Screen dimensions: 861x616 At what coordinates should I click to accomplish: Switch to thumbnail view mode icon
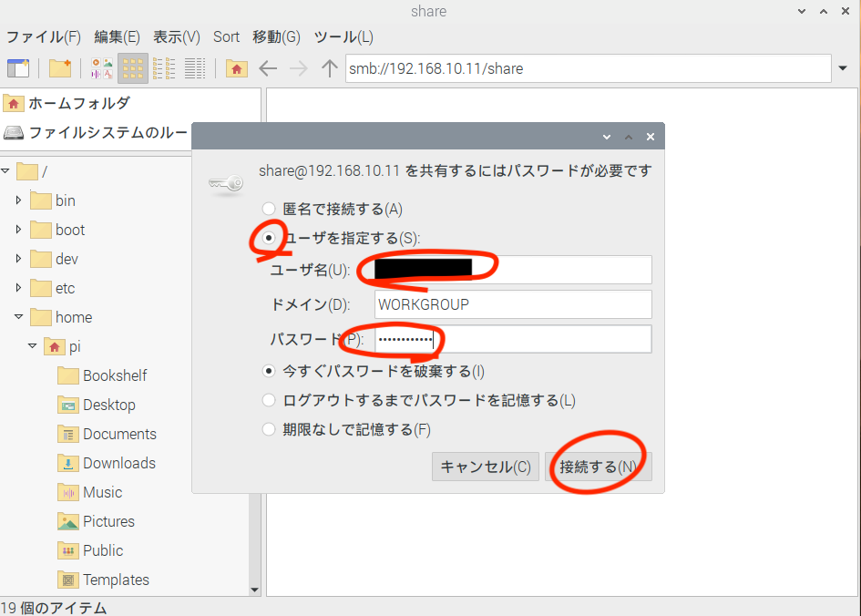coord(102,68)
